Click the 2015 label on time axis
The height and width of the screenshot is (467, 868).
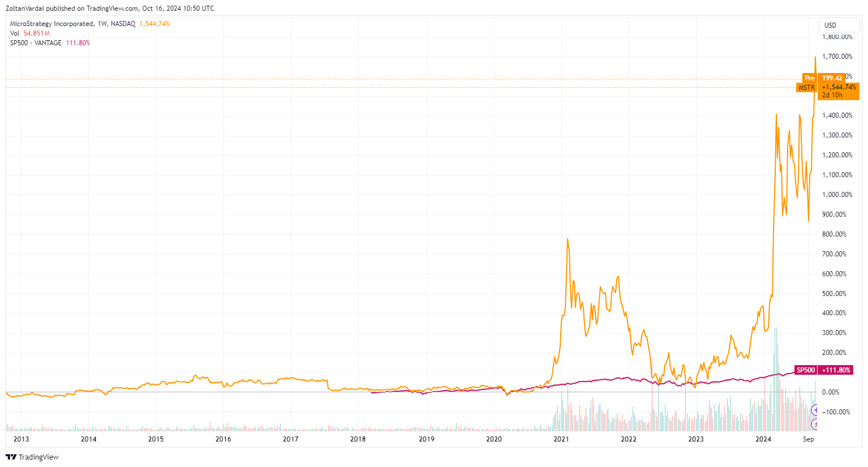(x=156, y=439)
